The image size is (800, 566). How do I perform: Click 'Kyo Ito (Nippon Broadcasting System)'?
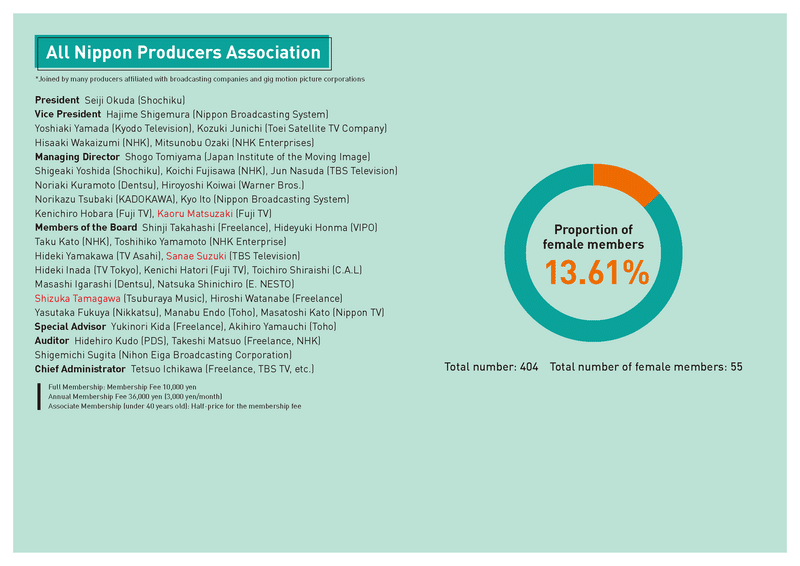click(x=265, y=200)
